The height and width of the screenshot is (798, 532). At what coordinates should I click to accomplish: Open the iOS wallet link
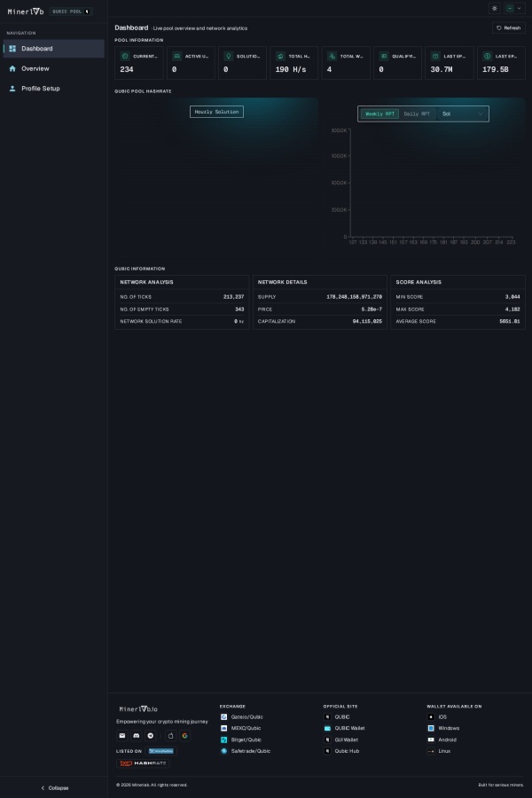[437, 716]
